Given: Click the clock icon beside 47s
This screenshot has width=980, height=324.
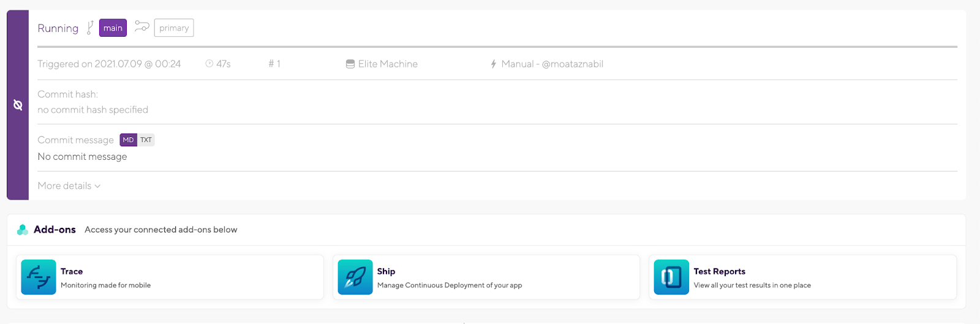Looking at the screenshot, I should click(x=209, y=64).
